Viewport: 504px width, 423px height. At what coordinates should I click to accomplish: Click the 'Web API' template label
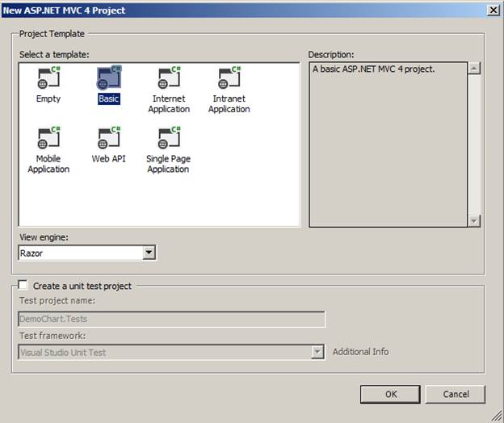(x=109, y=159)
